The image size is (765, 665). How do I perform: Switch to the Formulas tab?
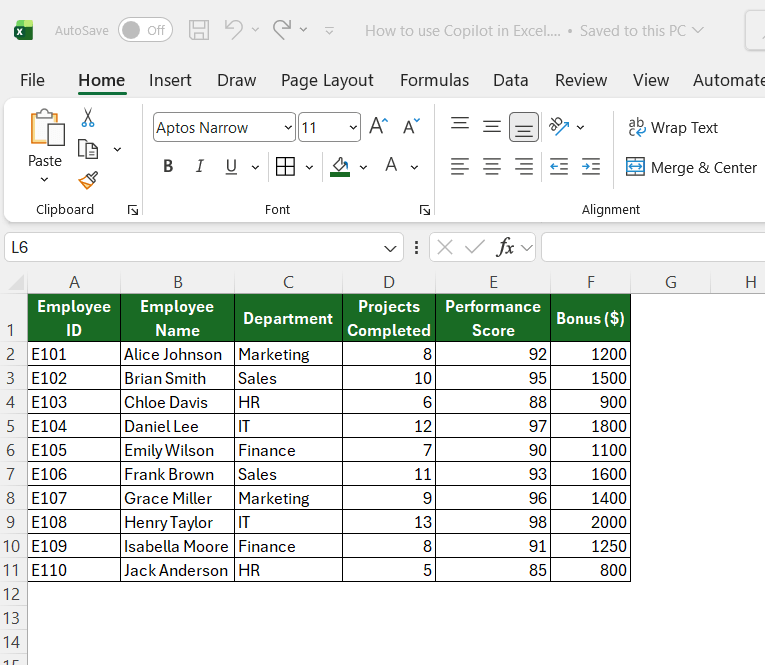[x=434, y=80]
